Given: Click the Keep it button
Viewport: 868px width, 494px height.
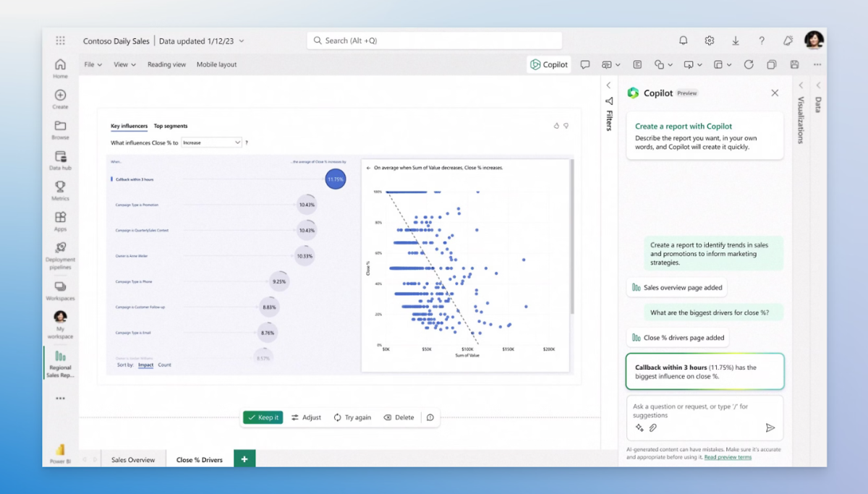Looking at the screenshot, I should [x=263, y=417].
